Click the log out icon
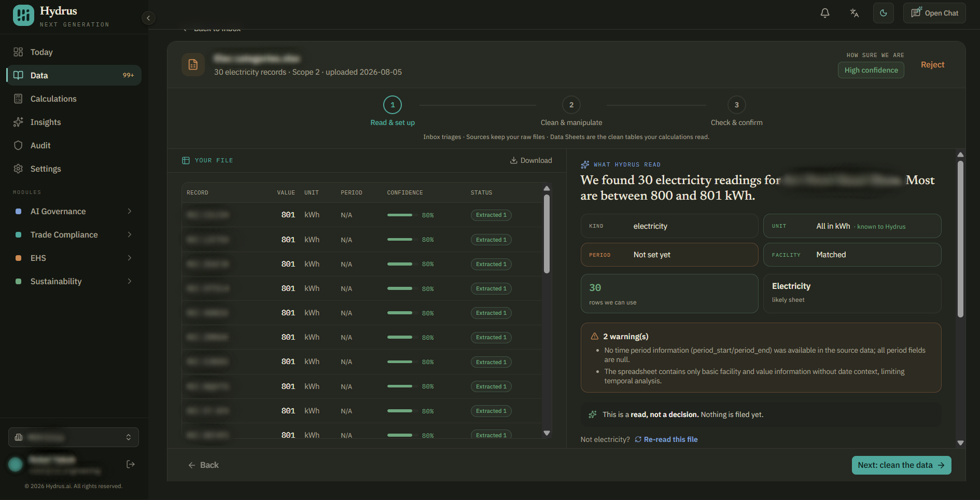 [x=131, y=464]
